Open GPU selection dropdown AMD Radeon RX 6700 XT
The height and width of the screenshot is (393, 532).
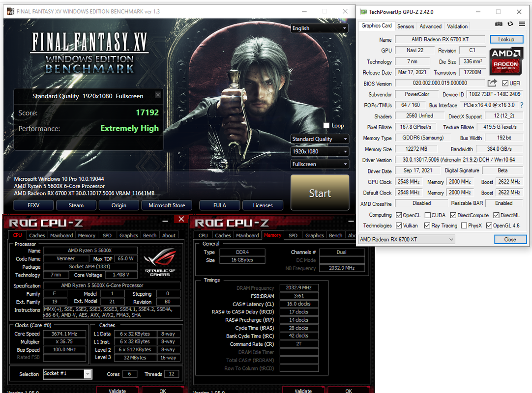(407, 239)
